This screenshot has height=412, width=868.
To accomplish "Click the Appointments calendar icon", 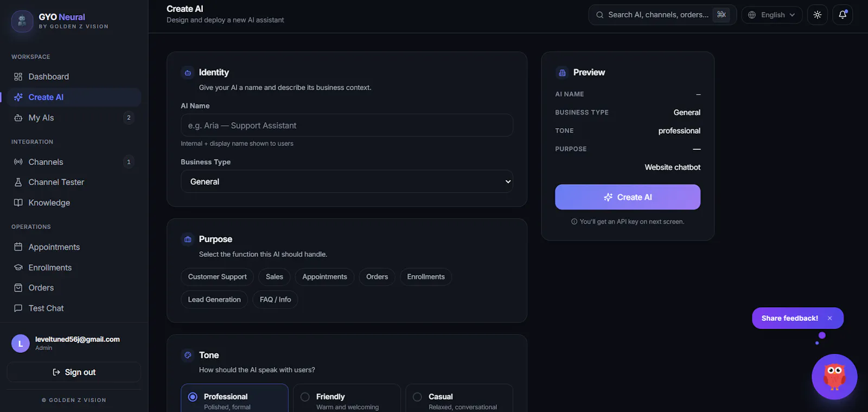I will 18,247.
